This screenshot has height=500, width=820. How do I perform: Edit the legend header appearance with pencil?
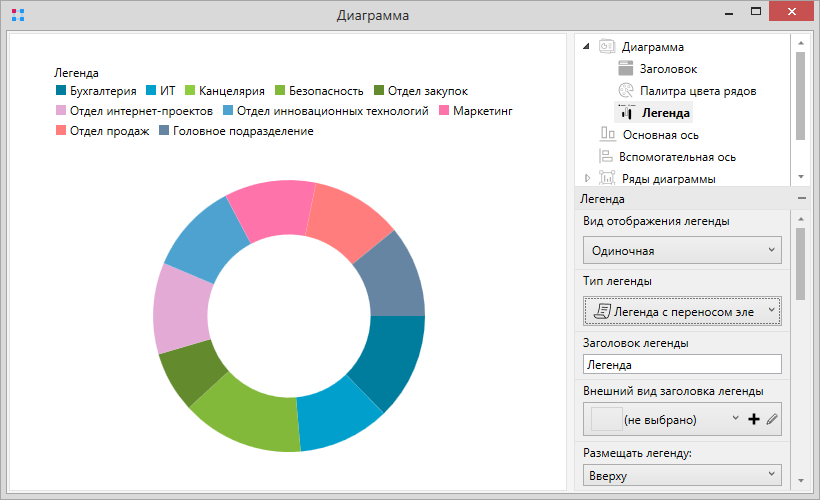tap(772, 420)
